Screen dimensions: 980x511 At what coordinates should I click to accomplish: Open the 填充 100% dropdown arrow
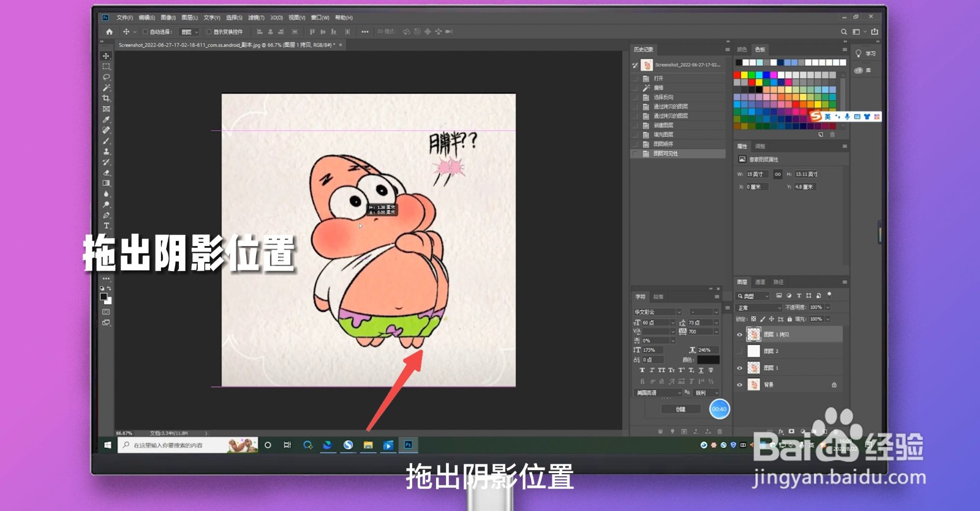click(x=827, y=319)
